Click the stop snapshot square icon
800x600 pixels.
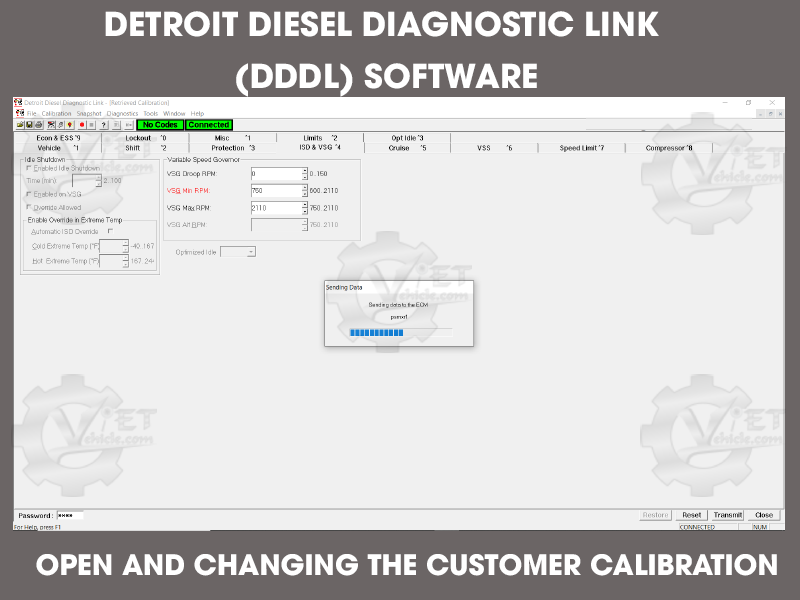click(x=92, y=125)
